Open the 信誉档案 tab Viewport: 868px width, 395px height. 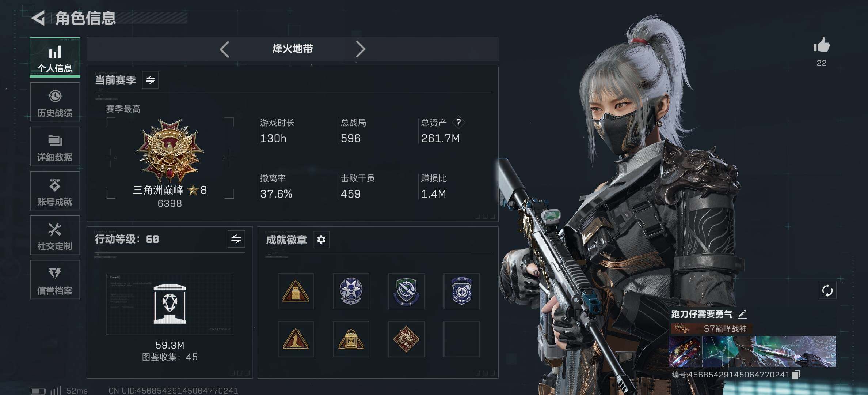pyautogui.click(x=55, y=280)
